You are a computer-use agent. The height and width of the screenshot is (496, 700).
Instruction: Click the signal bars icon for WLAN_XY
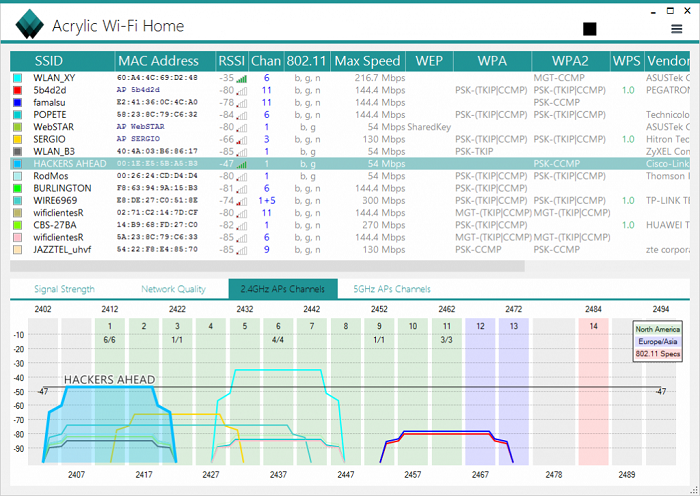pos(242,79)
